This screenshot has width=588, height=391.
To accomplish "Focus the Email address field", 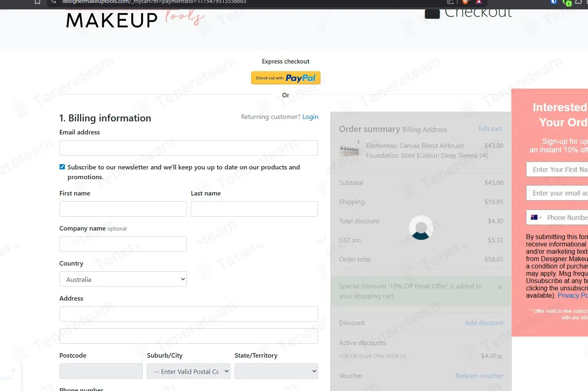I will click(x=189, y=148).
